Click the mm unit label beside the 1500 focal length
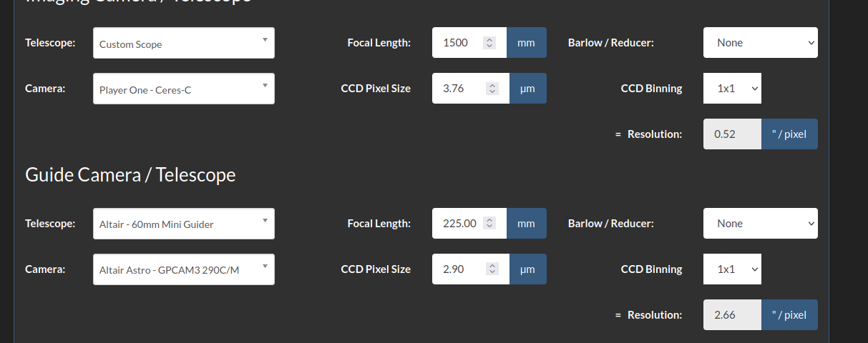868x343 pixels. click(x=527, y=43)
